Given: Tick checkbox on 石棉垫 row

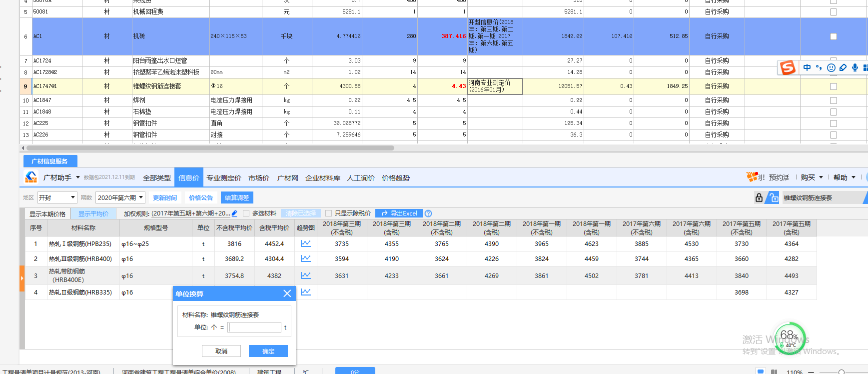Looking at the screenshot, I should click(833, 112).
